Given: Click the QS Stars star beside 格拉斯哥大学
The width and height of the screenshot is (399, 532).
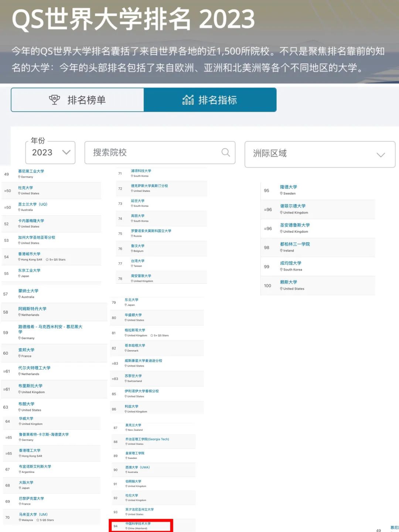Looking at the screenshot, I should tap(151, 335).
